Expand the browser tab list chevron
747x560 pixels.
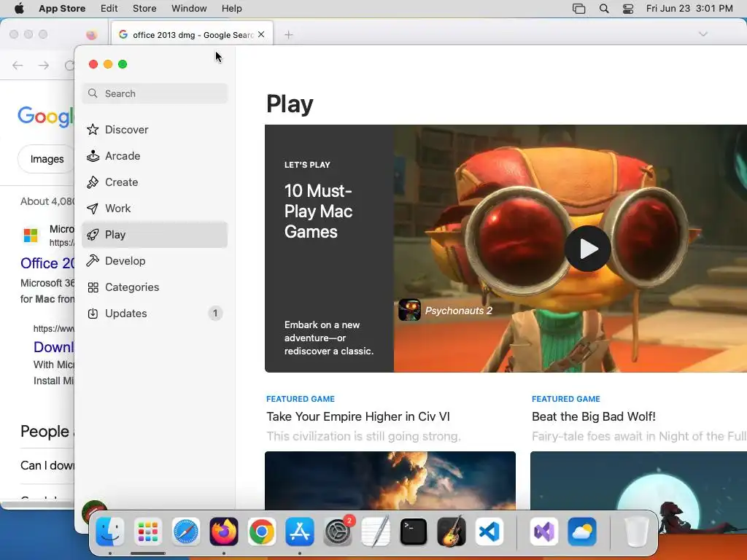point(703,34)
